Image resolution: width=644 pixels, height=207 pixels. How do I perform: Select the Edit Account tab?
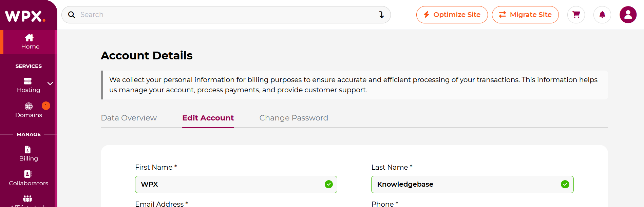[x=208, y=118]
